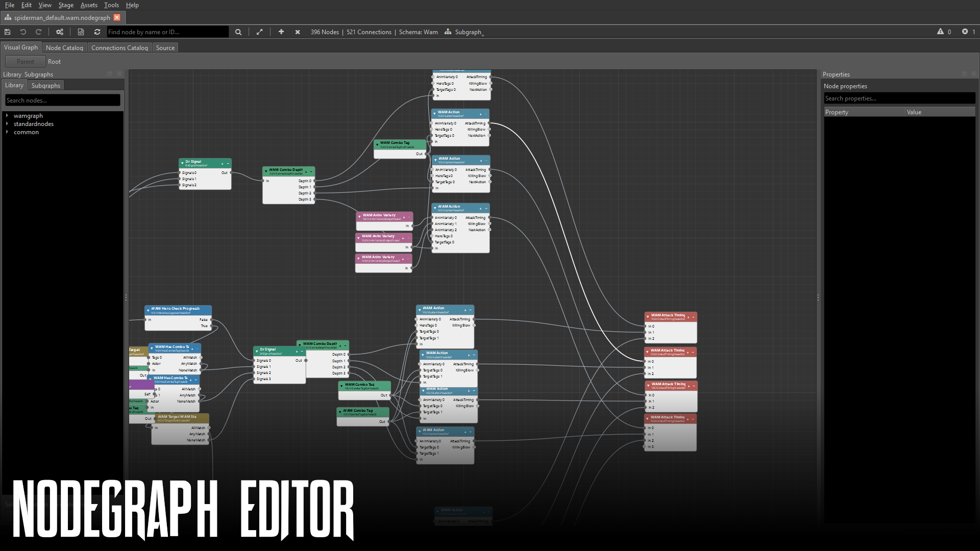Expand the standardnodes library tree item

(x=7, y=124)
